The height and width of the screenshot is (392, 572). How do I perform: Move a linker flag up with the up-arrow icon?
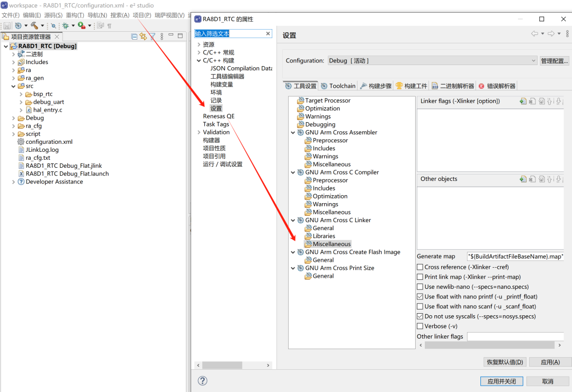coord(549,101)
